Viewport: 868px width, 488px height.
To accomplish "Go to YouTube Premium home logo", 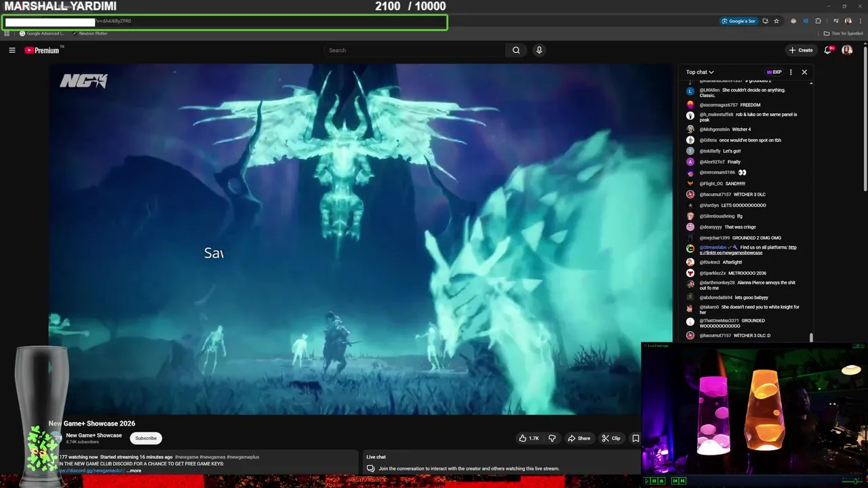I will click(x=42, y=50).
